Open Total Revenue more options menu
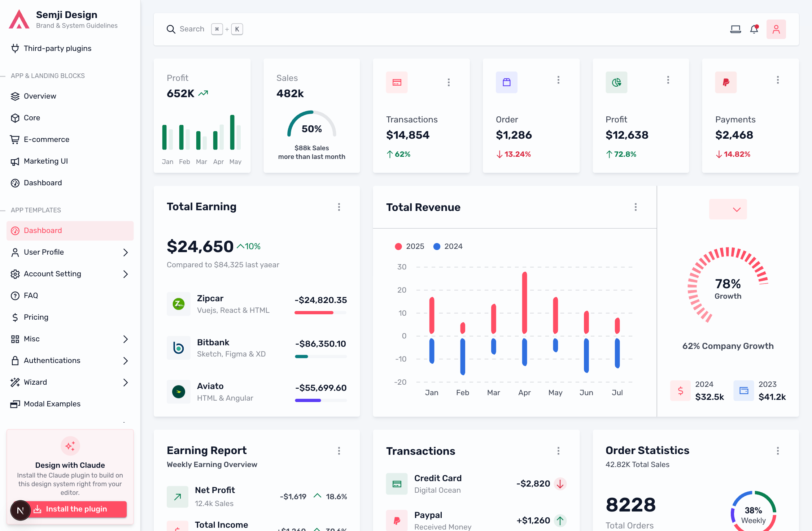 [x=636, y=207]
